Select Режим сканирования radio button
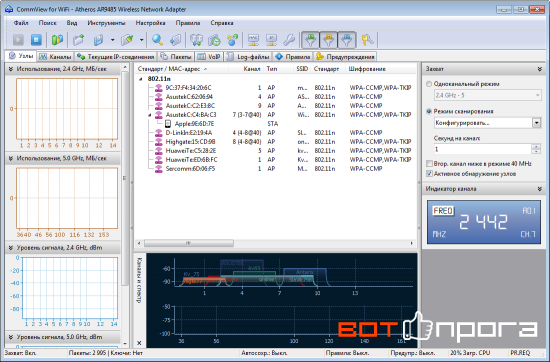The image size is (550, 362). (x=429, y=111)
